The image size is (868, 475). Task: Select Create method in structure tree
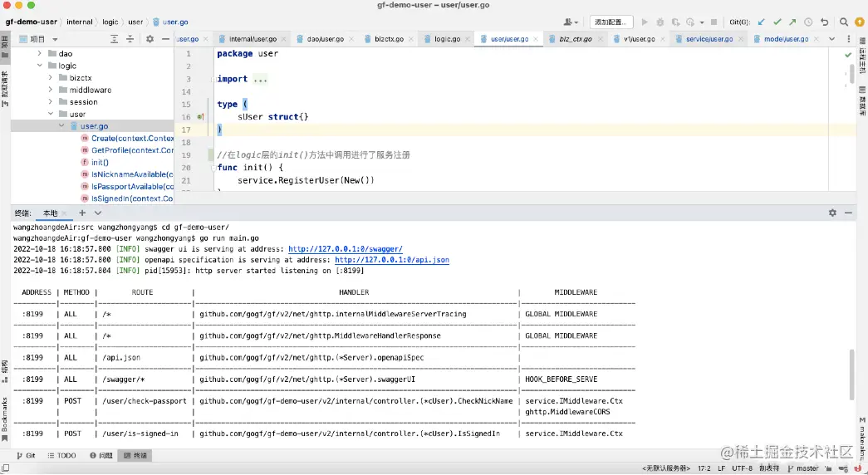[x=127, y=139]
